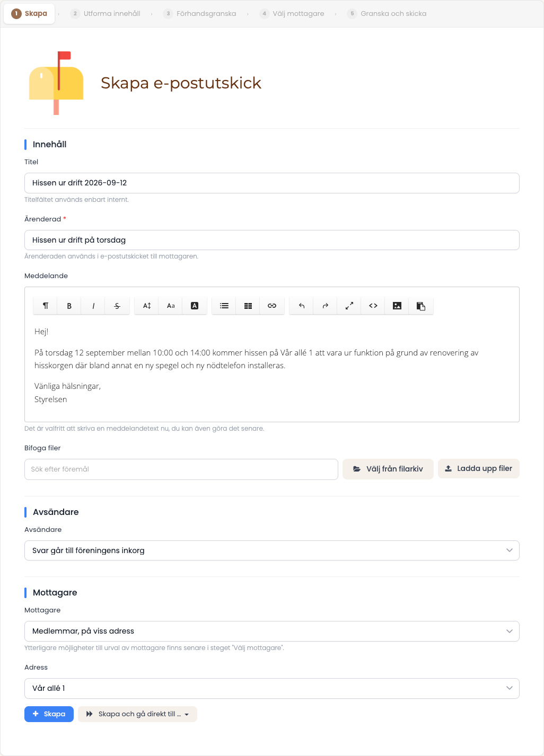Insert a table using the table icon
The height and width of the screenshot is (756, 544).
coord(248,306)
